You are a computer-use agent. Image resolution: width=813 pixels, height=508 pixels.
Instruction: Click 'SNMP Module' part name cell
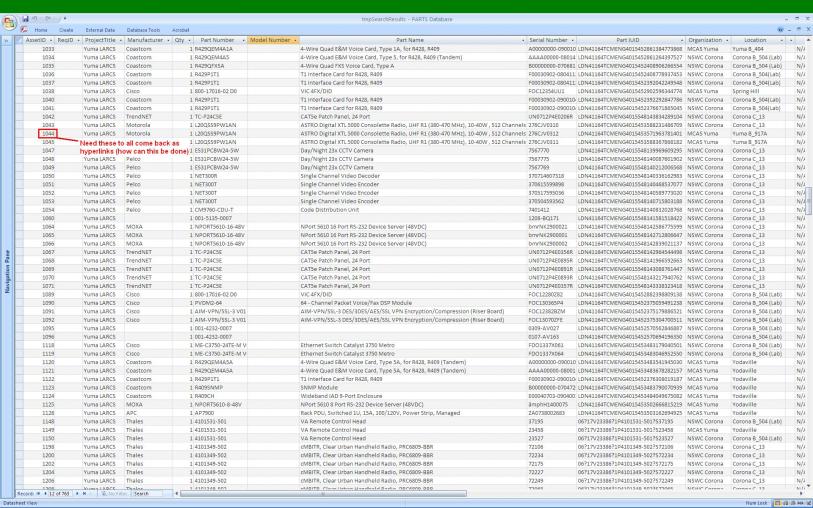(x=413, y=387)
